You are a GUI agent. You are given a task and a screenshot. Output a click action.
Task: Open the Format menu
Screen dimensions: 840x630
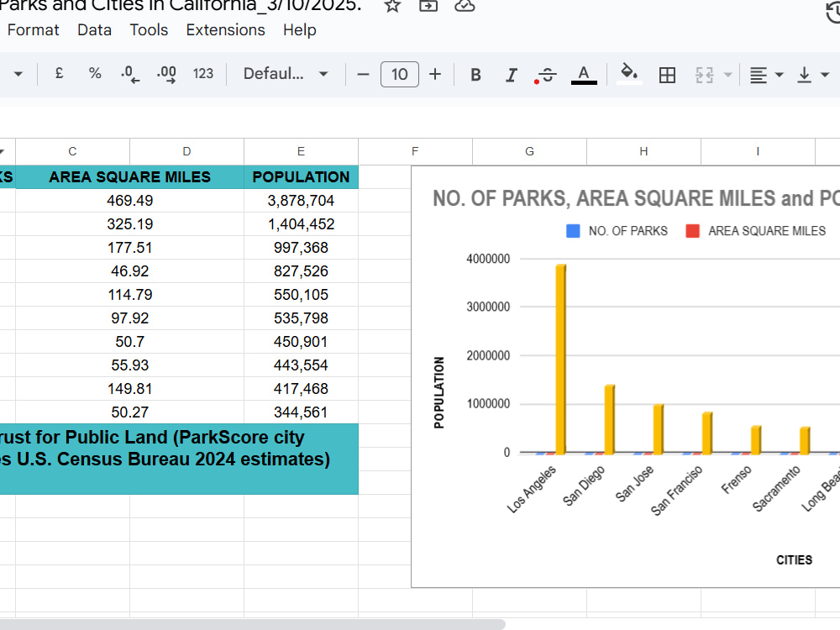coord(34,30)
